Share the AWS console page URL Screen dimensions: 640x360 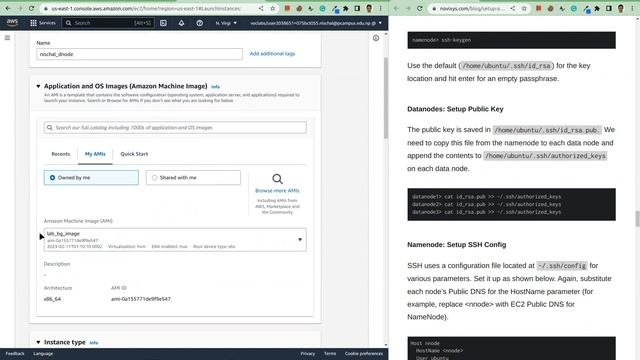[x=261, y=8]
